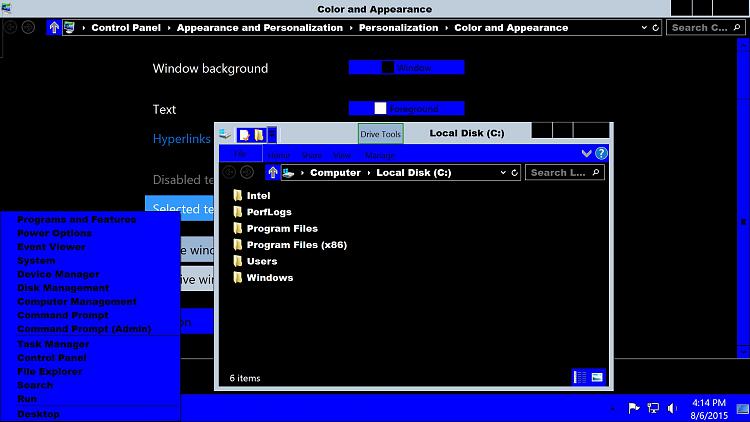This screenshot has width=750, height=422.
Task: Go forward in Local Disk window
Action: [247, 172]
